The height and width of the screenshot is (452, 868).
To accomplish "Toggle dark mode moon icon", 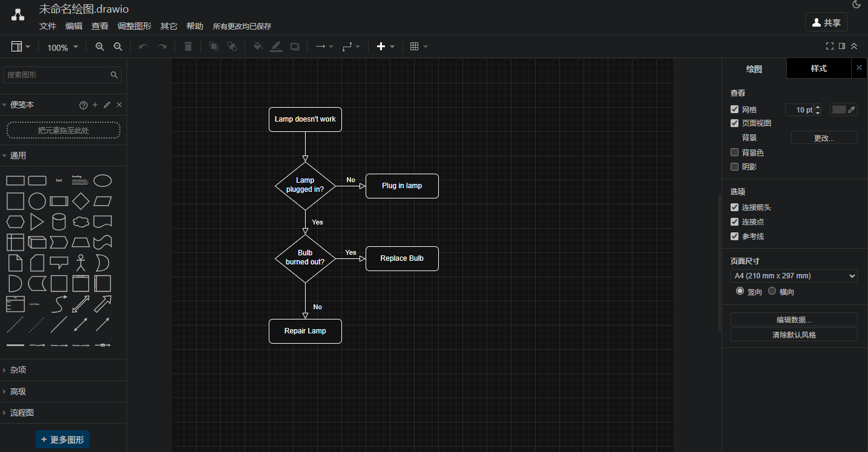I will coord(856,5).
